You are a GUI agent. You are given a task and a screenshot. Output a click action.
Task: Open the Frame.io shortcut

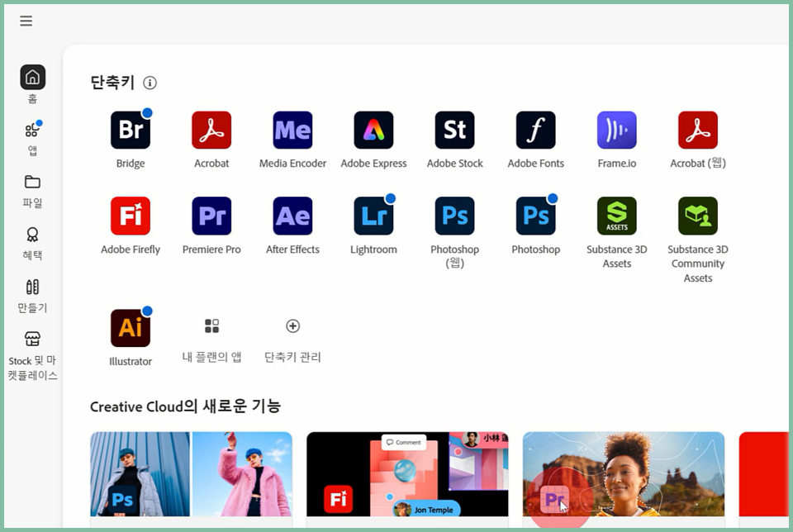tap(616, 130)
